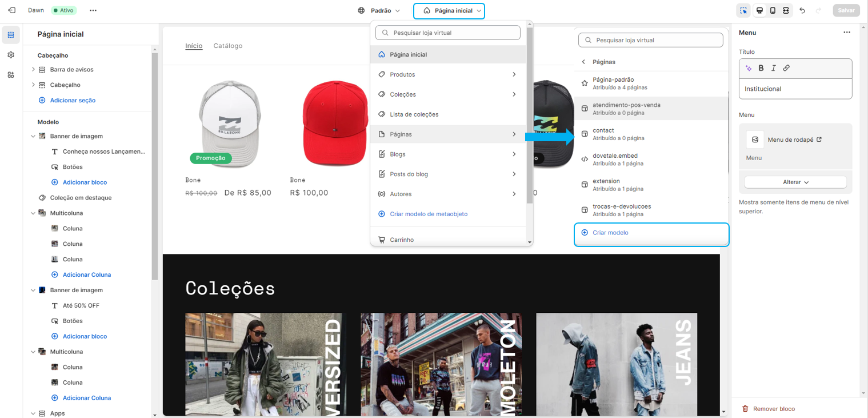Screen dimensions: 868x418
Task: Switch to mobile preview icon
Action: 773,10
